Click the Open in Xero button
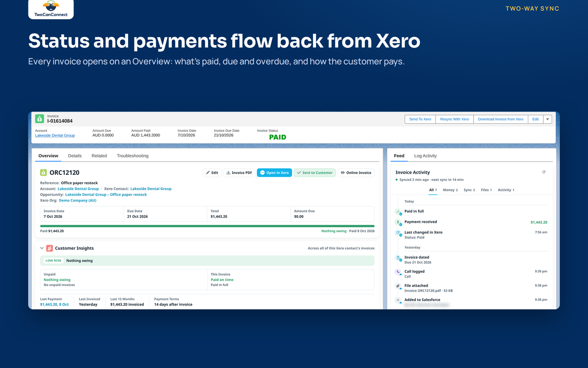The height and width of the screenshot is (368, 588). click(274, 172)
